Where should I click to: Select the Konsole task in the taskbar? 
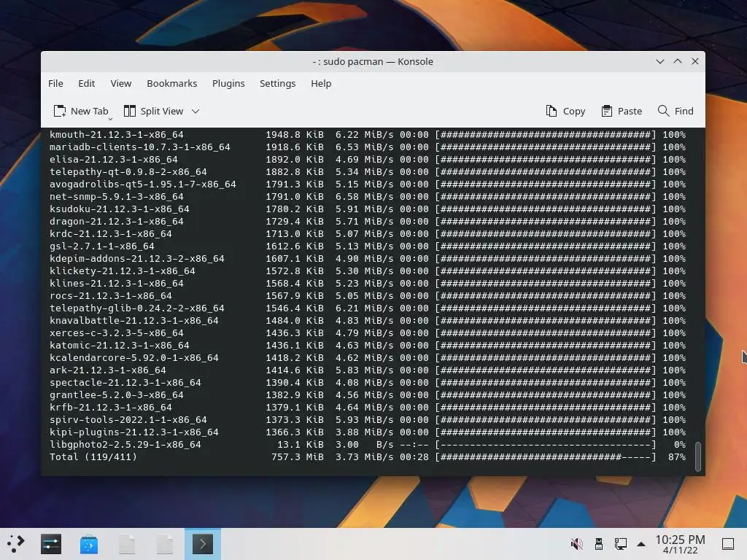click(x=203, y=544)
